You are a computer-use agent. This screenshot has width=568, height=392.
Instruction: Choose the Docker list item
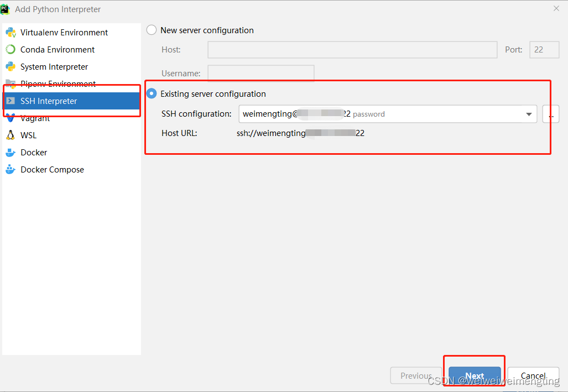(71, 153)
